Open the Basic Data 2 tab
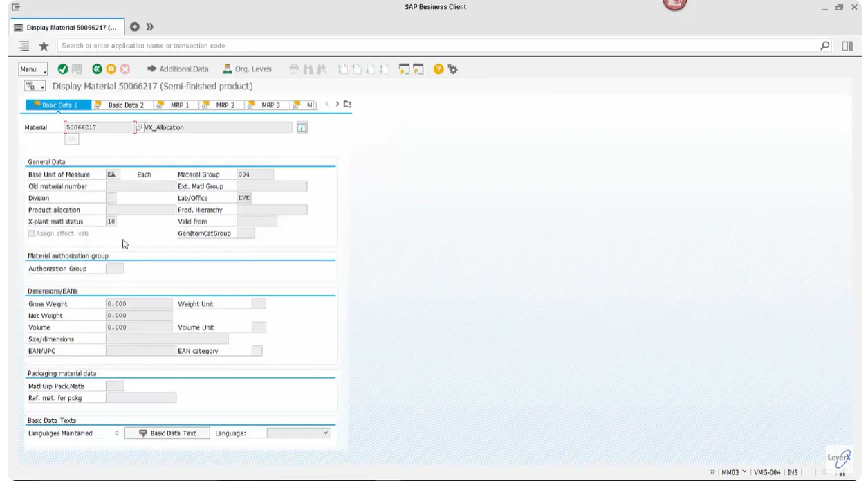Viewport: 868px width, 486px height. pyautogui.click(x=124, y=106)
